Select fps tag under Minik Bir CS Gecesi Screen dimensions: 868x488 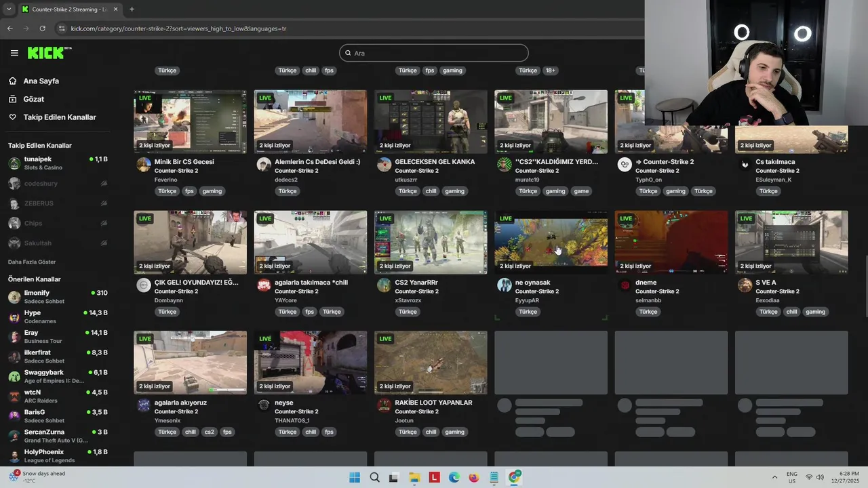[189, 191]
